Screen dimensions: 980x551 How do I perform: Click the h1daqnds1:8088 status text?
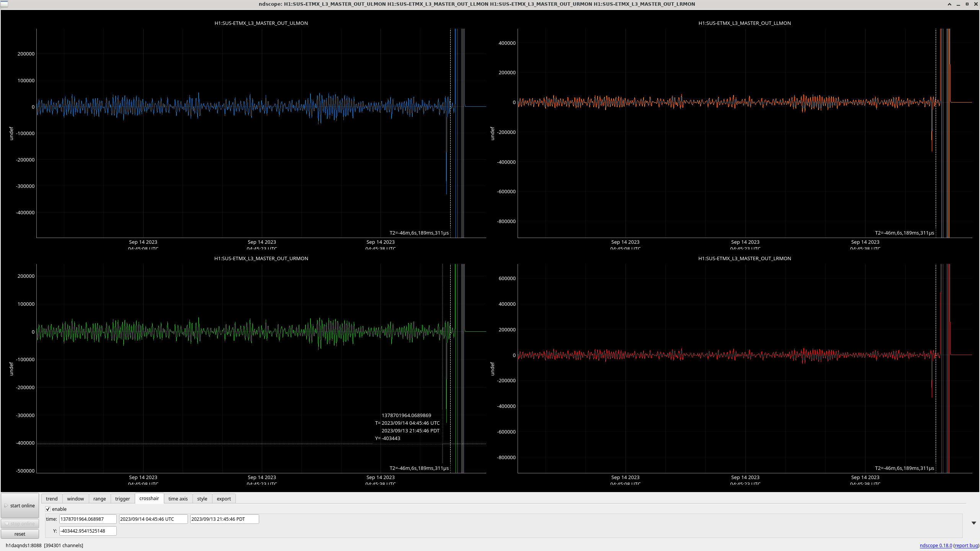pos(23,546)
